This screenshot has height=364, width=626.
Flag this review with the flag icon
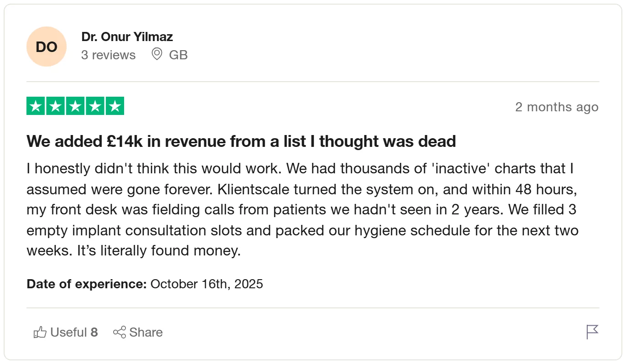pos(592,332)
